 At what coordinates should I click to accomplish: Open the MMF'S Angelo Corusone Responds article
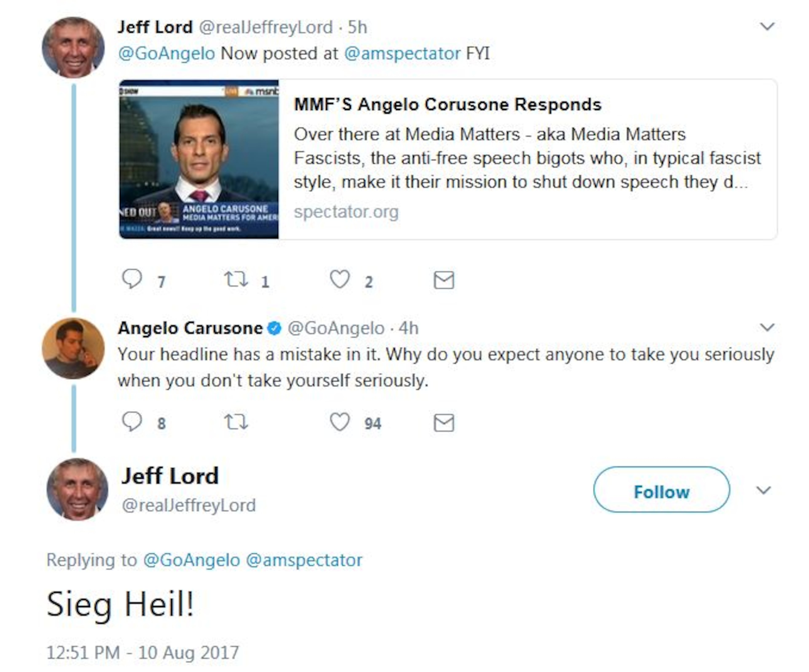point(447,105)
